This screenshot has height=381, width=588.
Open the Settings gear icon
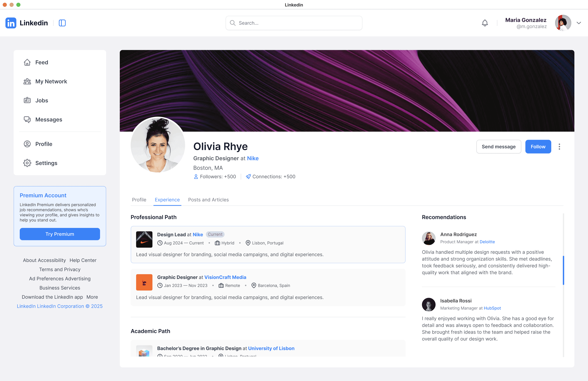pyautogui.click(x=27, y=163)
